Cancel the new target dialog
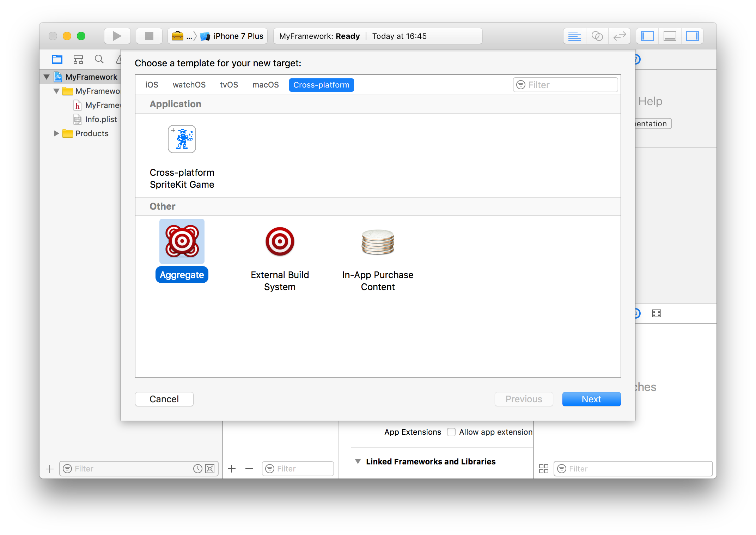The image size is (756, 535). pos(164,399)
